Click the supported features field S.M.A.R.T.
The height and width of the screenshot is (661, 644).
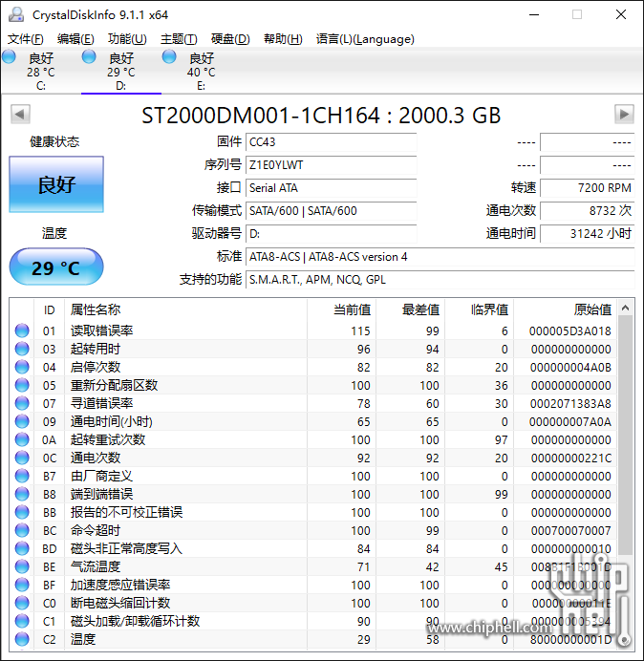click(440, 280)
